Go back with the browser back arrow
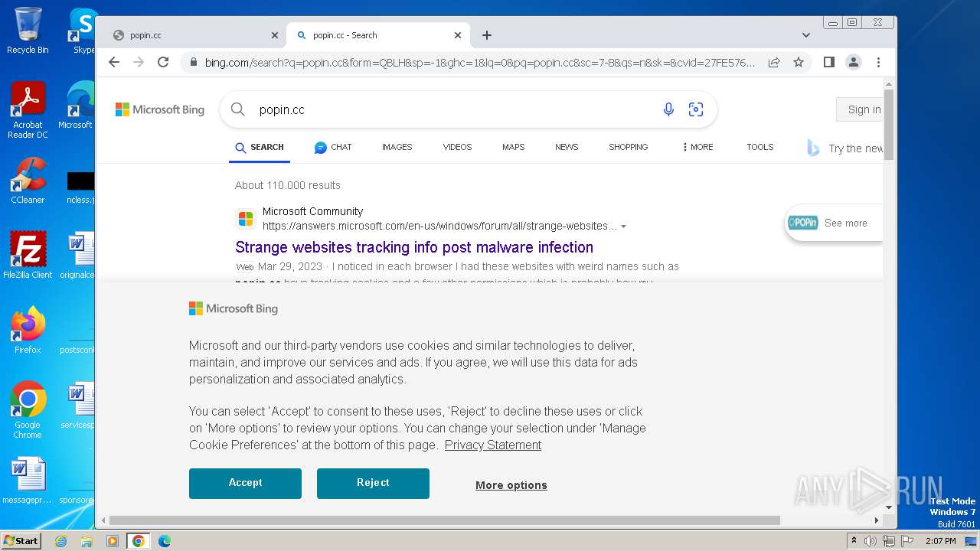980x551 pixels. [x=114, y=62]
